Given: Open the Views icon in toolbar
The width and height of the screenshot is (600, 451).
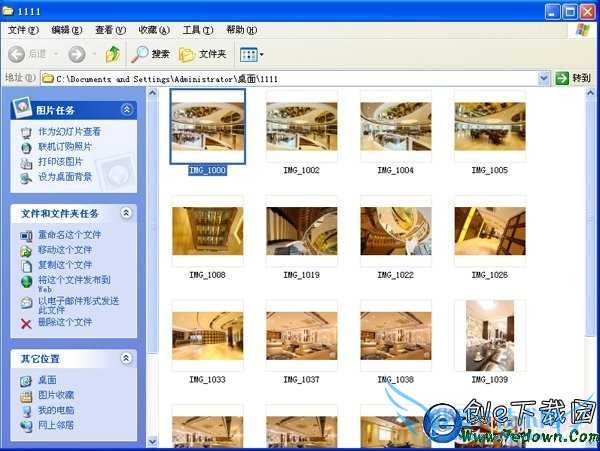Looking at the screenshot, I should point(248,55).
